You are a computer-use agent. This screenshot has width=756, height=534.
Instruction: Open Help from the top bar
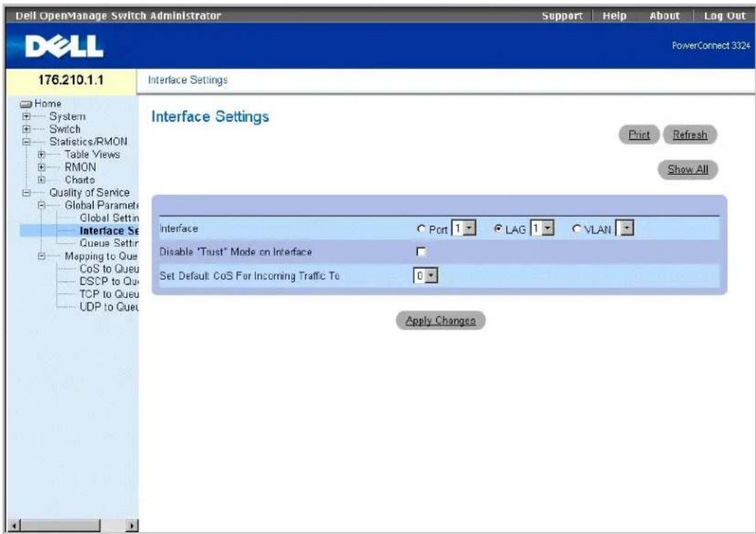pyautogui.click(x=614, y=16)
